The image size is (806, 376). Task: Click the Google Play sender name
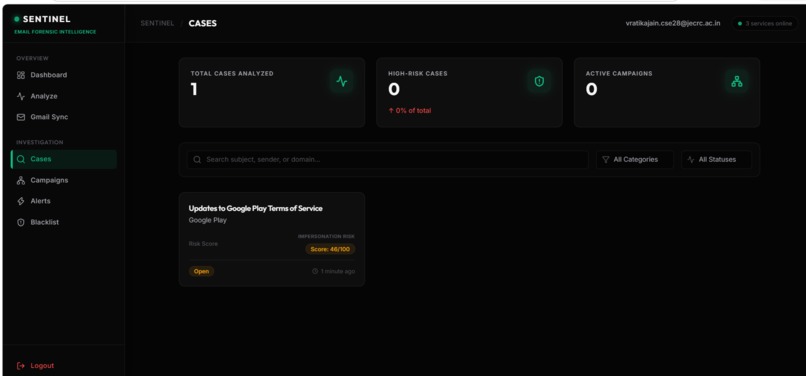(208, 220)
